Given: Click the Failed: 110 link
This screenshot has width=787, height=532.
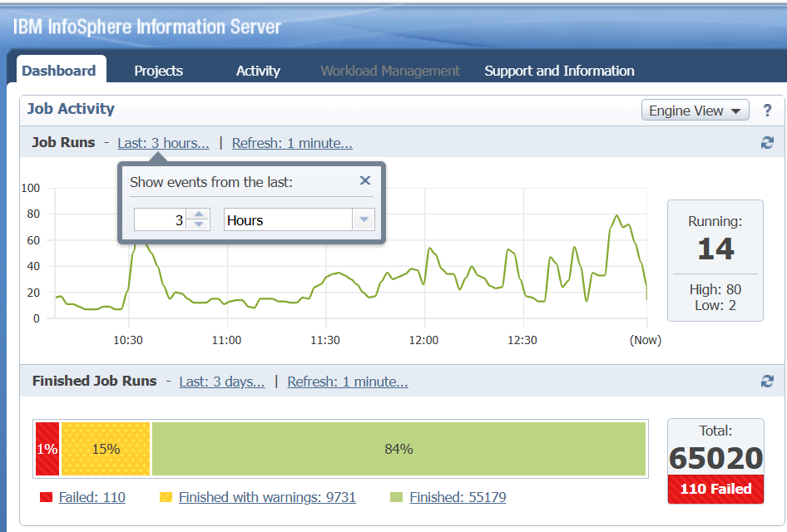Looking at the screenshot, I should point(92,497).
